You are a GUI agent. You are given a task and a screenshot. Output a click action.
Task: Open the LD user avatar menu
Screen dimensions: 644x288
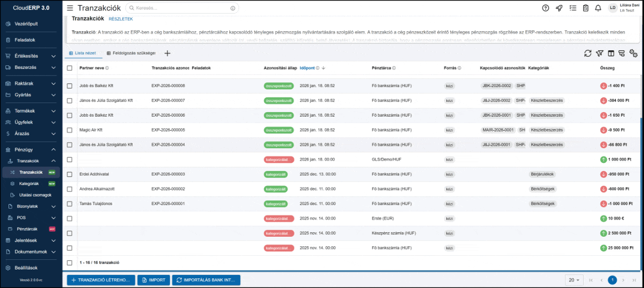point(612,8)
